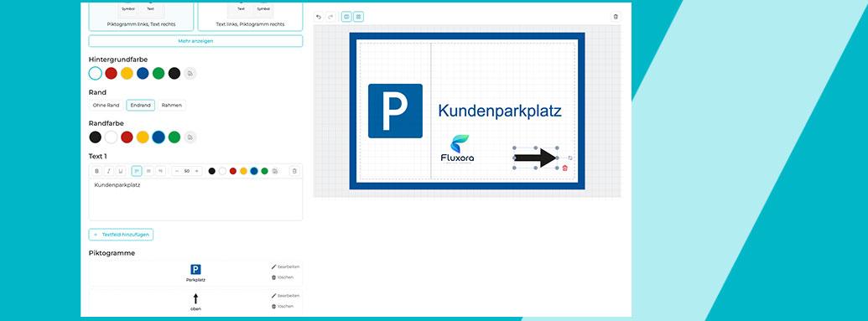This screenshot has height=321, width=868.
Task: Pick red Hintergrundfarbe swatch
Action: click(112, 73)
